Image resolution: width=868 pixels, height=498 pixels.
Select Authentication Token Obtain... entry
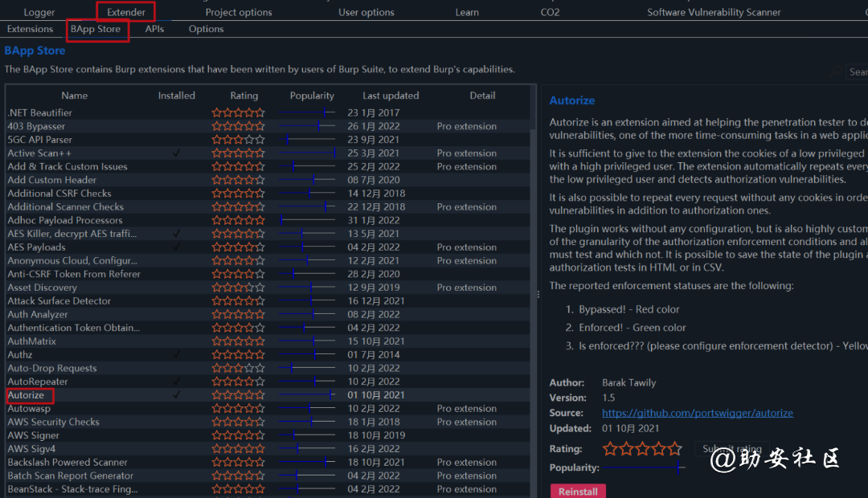click(268, 328)
